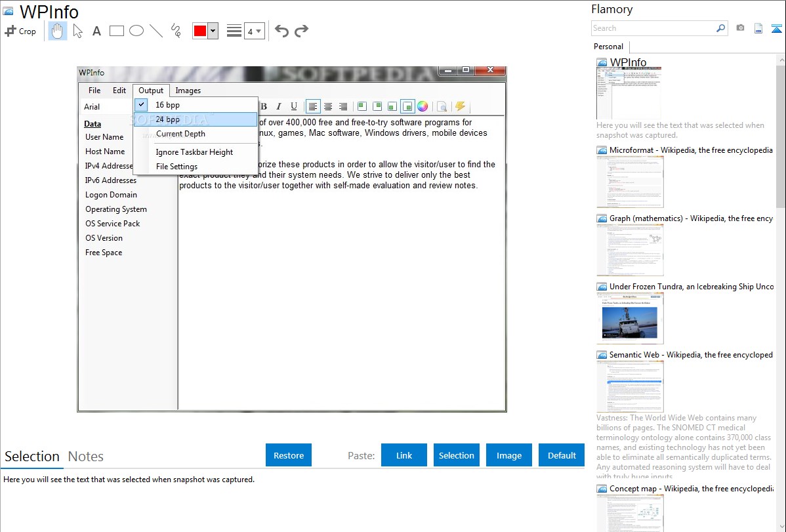
Task: Expand the line thickness dropdown showing 4
Action: [x=254, y=31]
